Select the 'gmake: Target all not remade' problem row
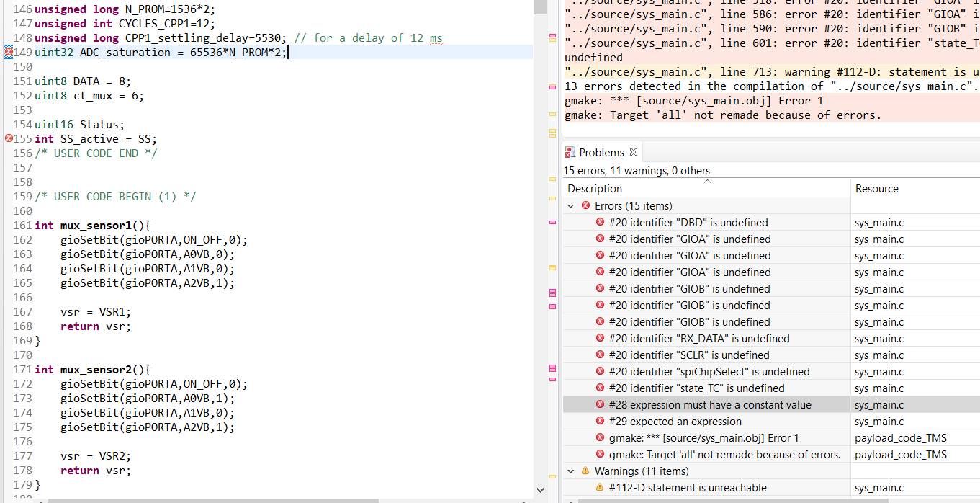Viewport: 980px width, 503px height. pos(724,454)
